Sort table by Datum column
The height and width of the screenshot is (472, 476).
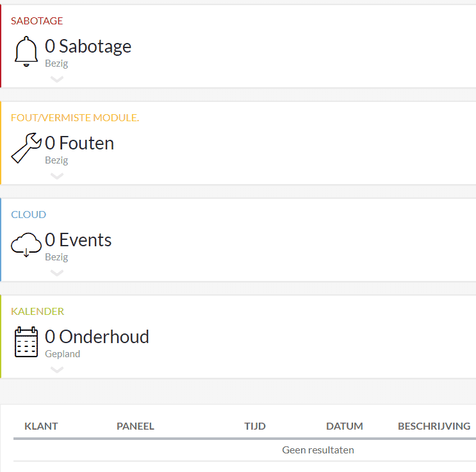(345, 426)
